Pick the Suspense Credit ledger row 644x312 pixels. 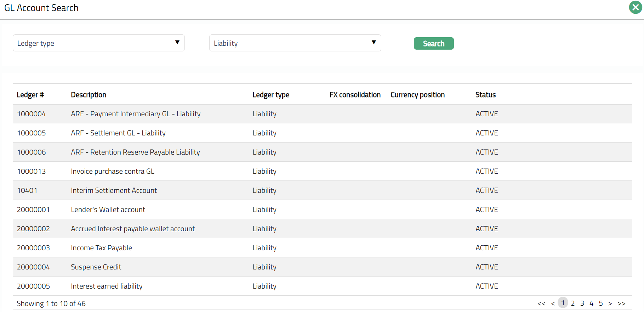96,267
